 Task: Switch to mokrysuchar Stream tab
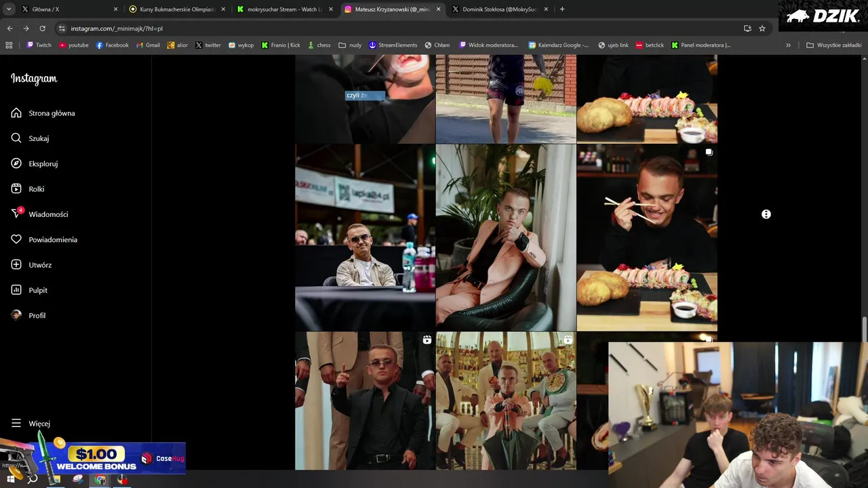tap(283, 9)
